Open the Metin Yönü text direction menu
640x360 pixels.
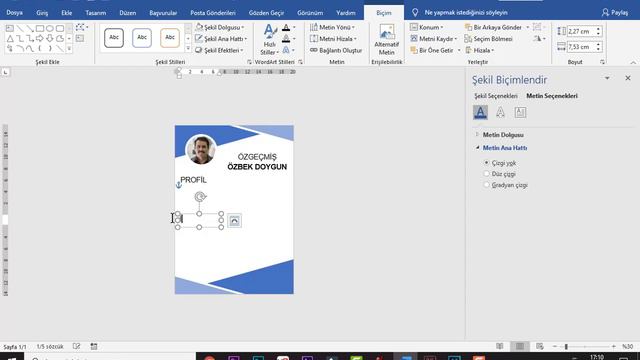click(332, 27)
